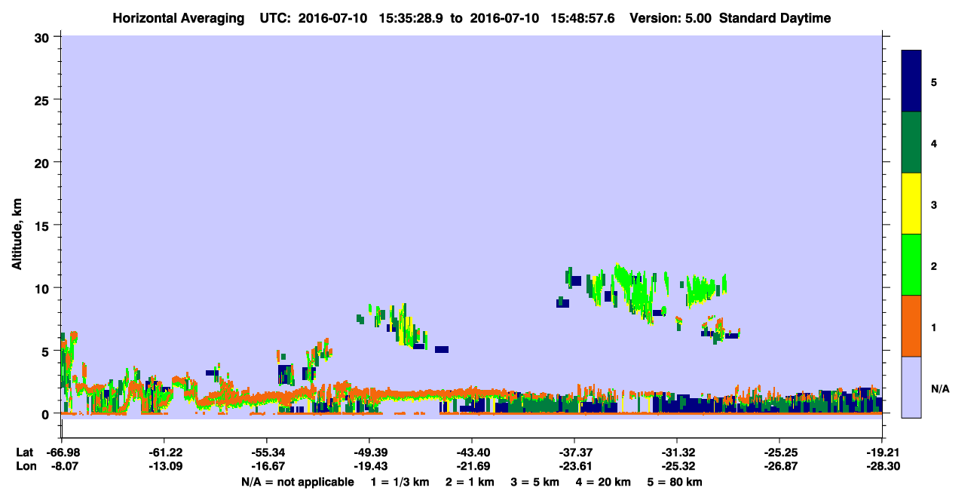Viewport: 980px width, 503px height.
Task: Click latitude value -25.25
Action: point(779,452)
